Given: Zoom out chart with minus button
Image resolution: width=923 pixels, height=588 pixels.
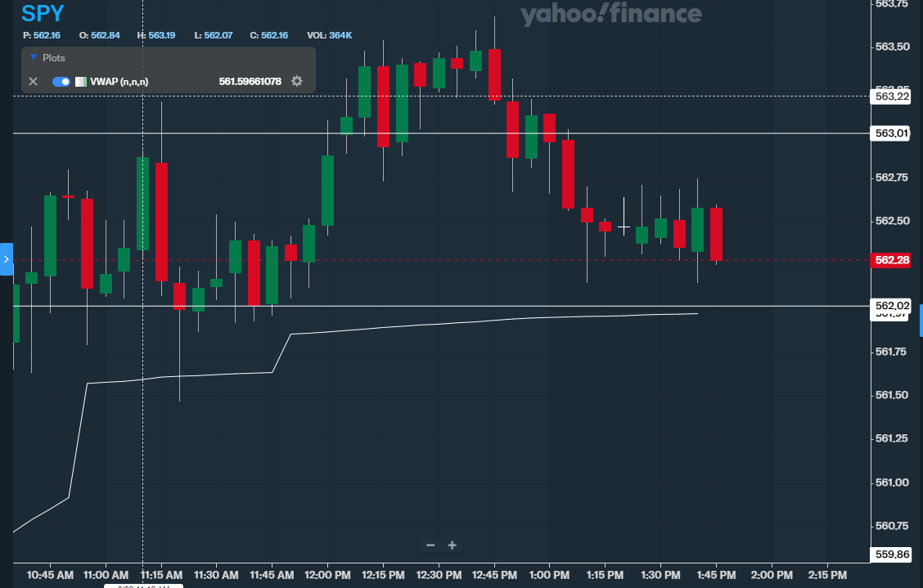Looking at the screenshot, I should pyautogui.click(x=430, y=545).
